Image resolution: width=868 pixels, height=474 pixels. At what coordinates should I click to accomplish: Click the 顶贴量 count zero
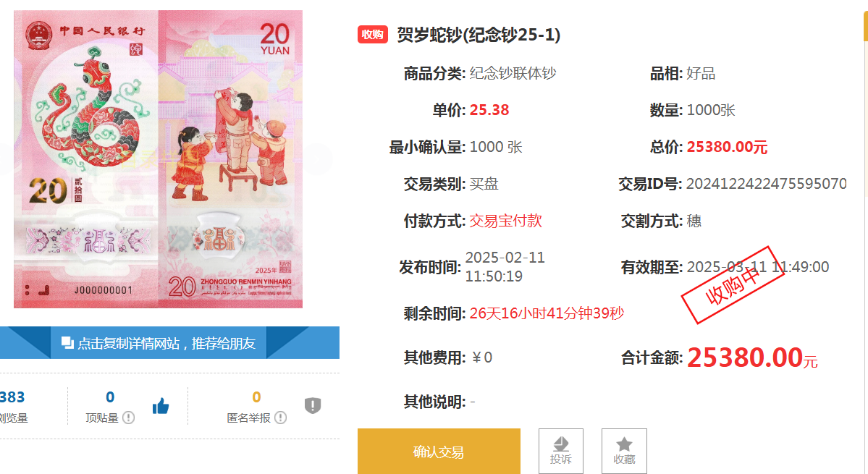coord(110,397)
